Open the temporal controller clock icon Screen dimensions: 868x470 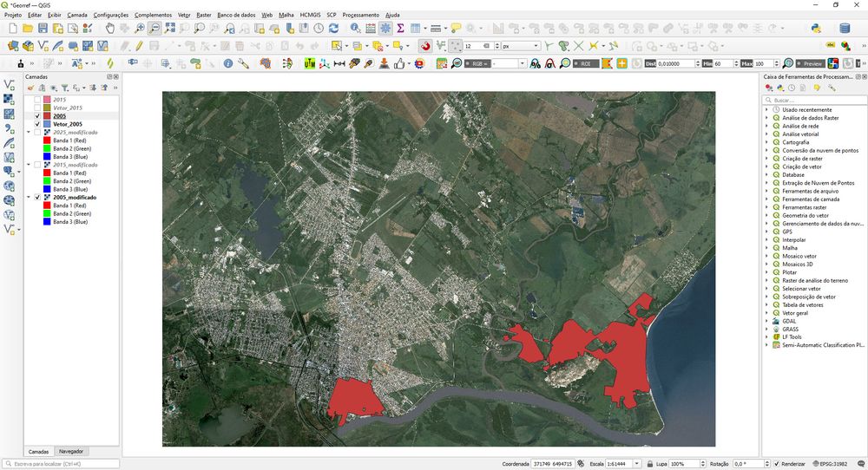[319, 29]
